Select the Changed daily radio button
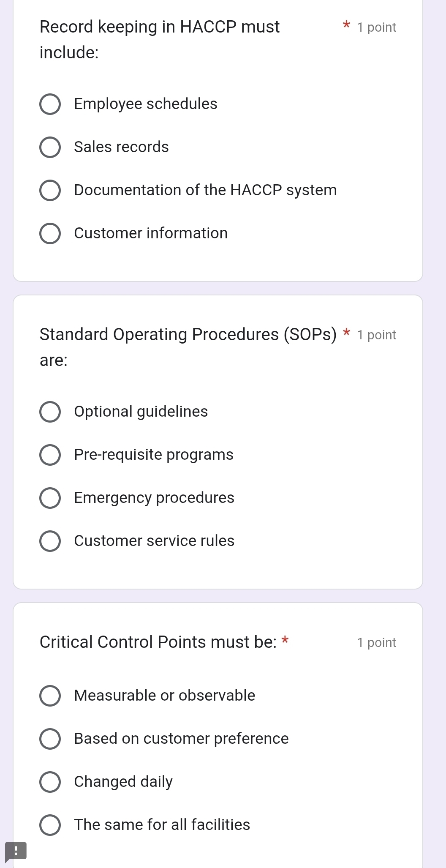This screenshot has height=868, width=446. pos(50,782)
